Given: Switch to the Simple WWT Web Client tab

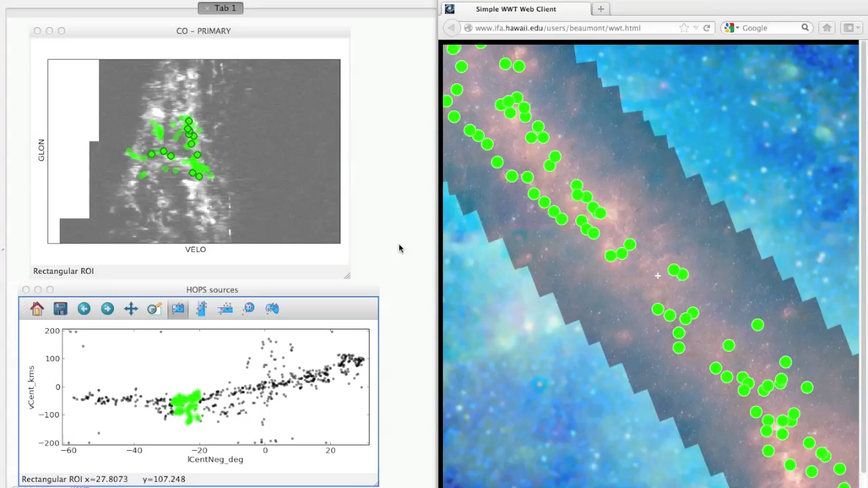Looking at the screenshot, I should [515, 9].
